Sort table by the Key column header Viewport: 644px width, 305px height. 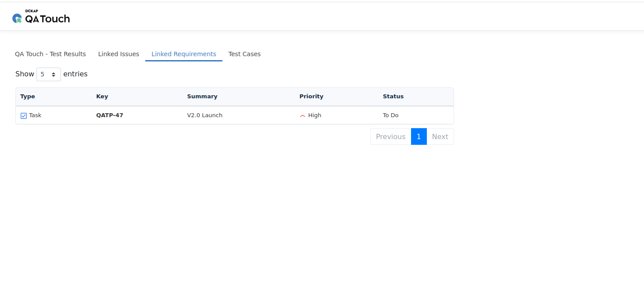click(x=102, y=97)
